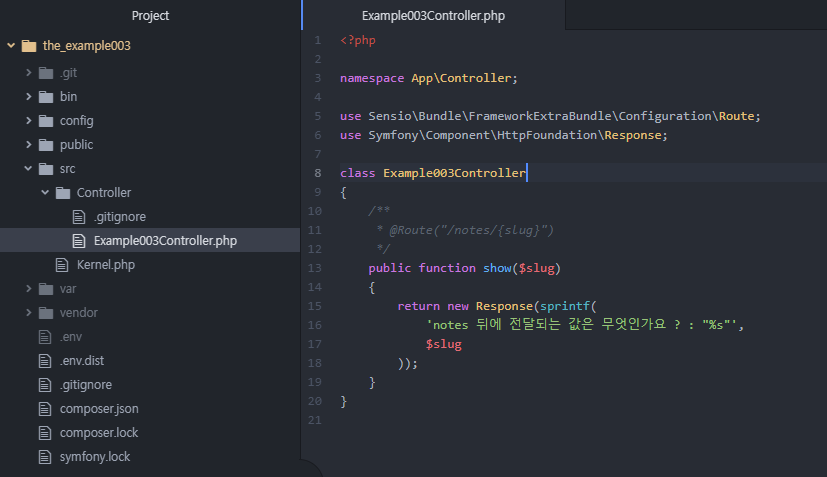Select the Project panel tab header
This screenshot has height=477, width=827.
150,16
